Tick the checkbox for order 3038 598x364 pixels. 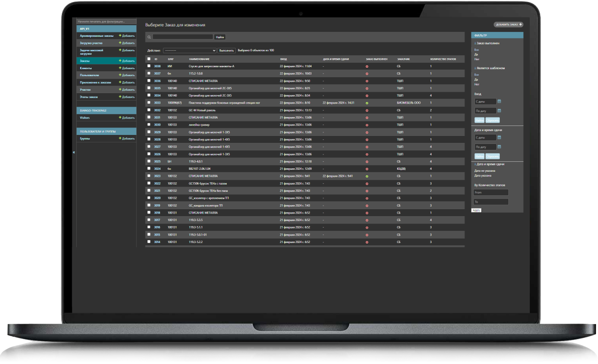tap(149, 66)
